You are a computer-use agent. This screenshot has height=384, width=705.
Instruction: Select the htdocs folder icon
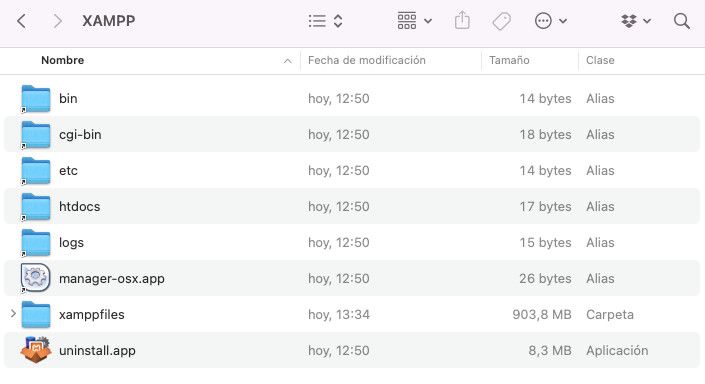36,206
